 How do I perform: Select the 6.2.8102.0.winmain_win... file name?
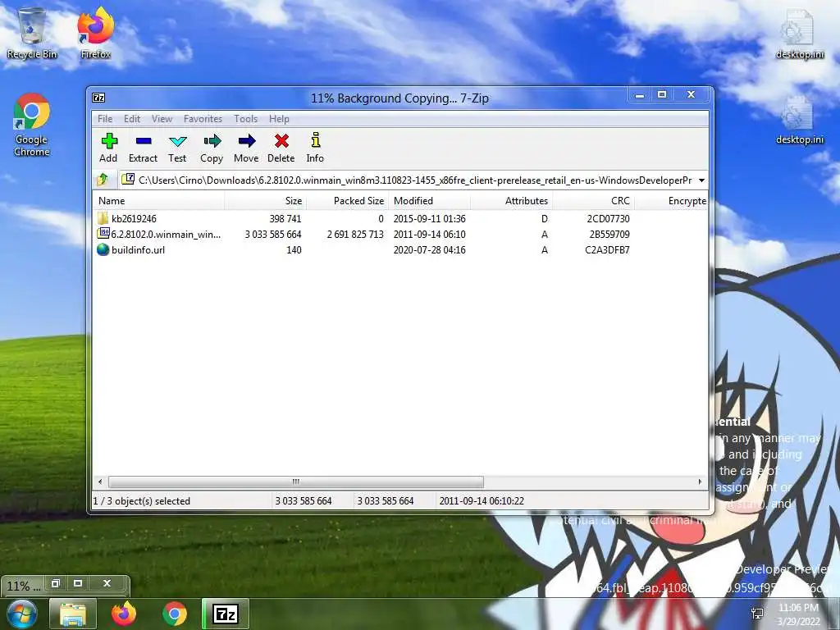tap(166, 234)
